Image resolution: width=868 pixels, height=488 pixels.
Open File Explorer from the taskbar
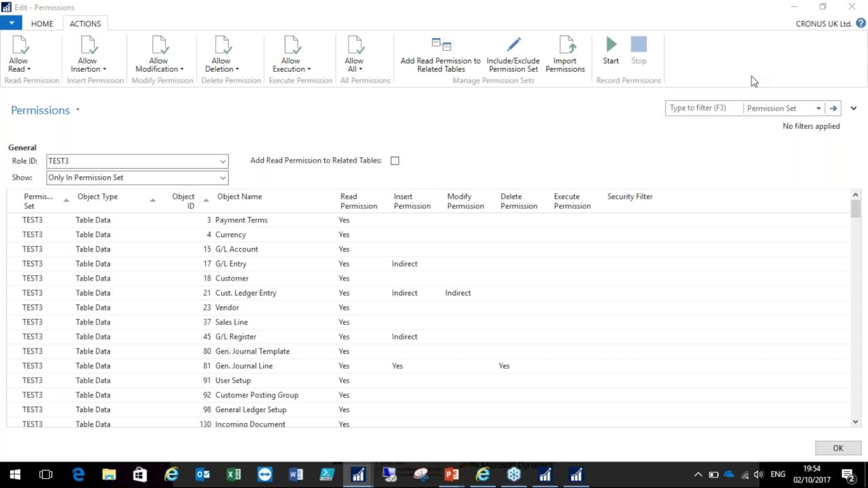coord(109,474)
